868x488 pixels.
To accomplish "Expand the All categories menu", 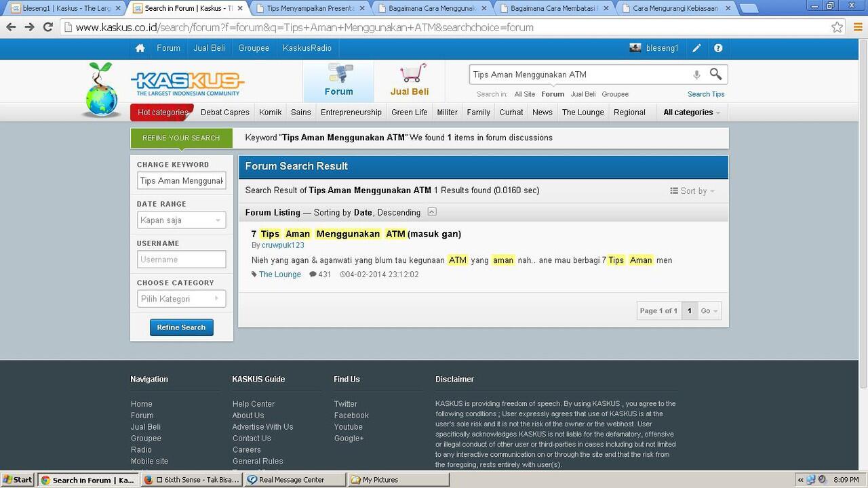I will [x=691, y=113].
